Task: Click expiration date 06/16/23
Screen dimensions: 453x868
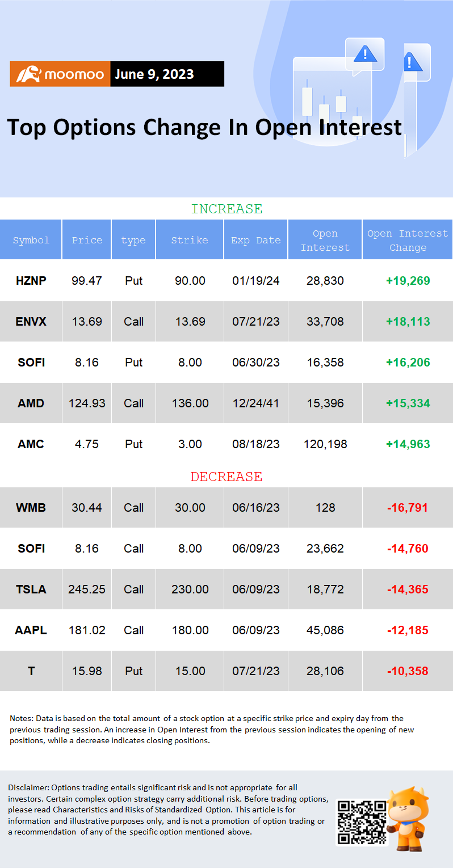Action: click(x=256, y=508)
